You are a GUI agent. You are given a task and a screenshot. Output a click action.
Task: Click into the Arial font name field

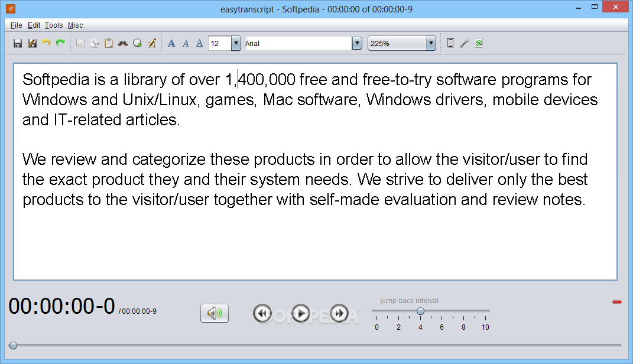tap(298, 43)
